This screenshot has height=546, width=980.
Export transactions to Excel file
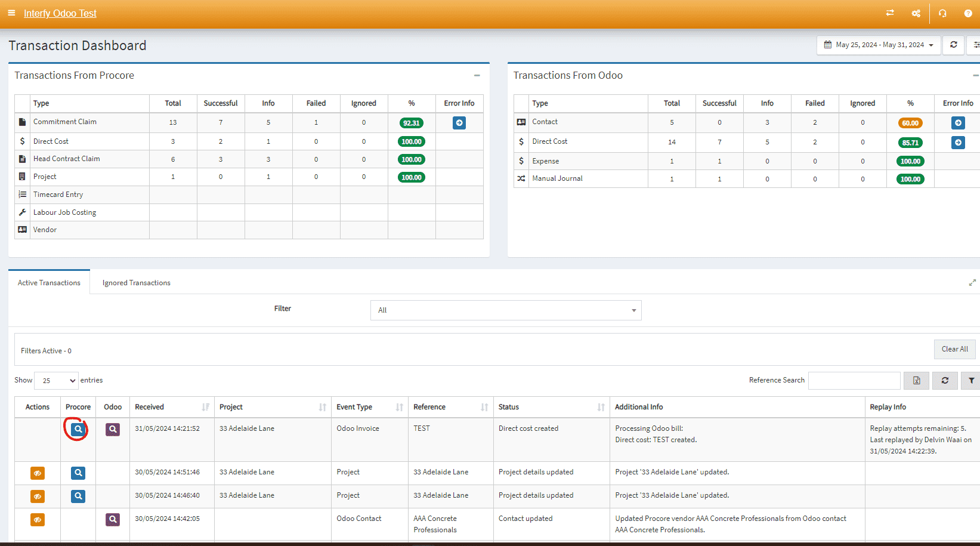click(916, 381)
